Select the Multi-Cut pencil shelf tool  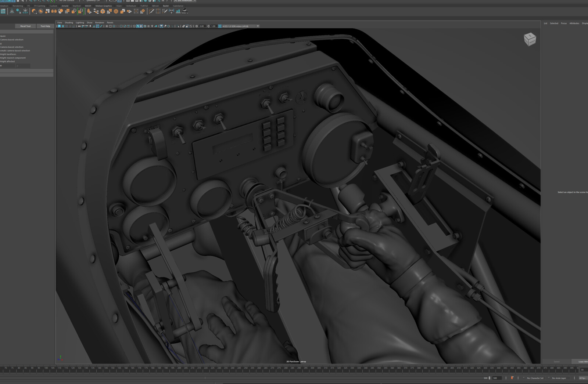tap(151, 11)
